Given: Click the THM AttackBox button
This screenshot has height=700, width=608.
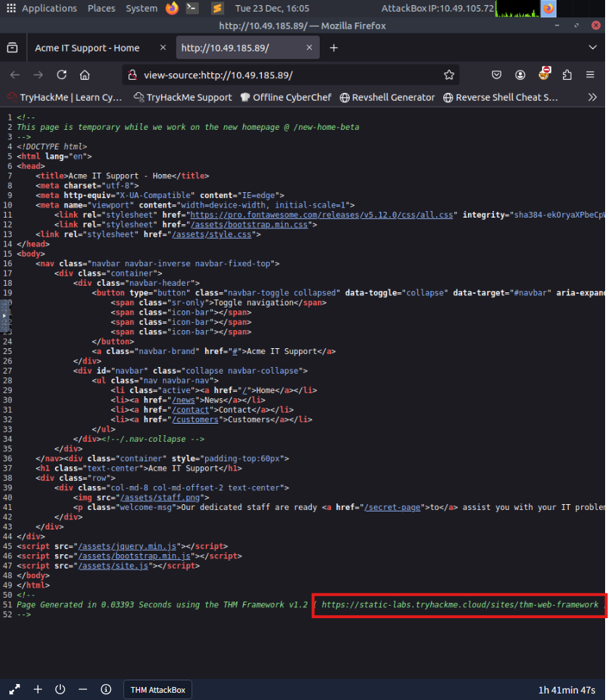Looking at the screenshot, I should pos(157,690).
